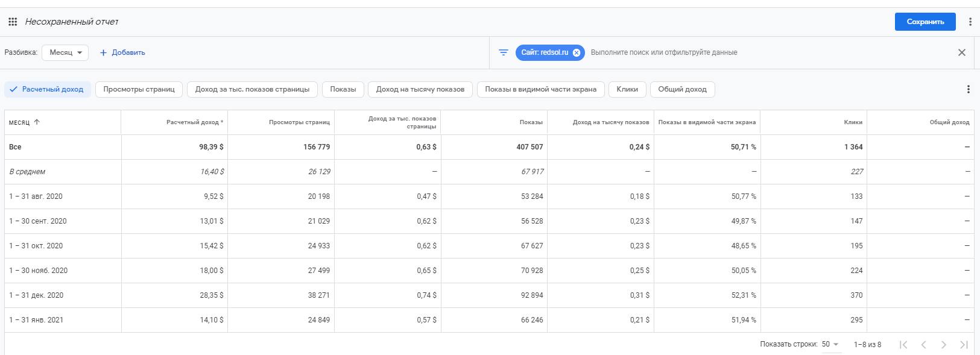Open the apps grid menu icon

13,22
